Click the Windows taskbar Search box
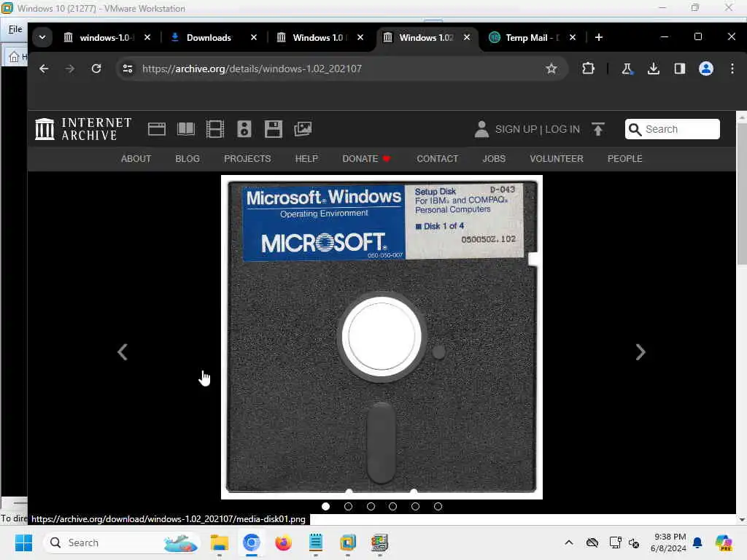Image resolution: width=747 pixels, height=560 pixels. 122,542
